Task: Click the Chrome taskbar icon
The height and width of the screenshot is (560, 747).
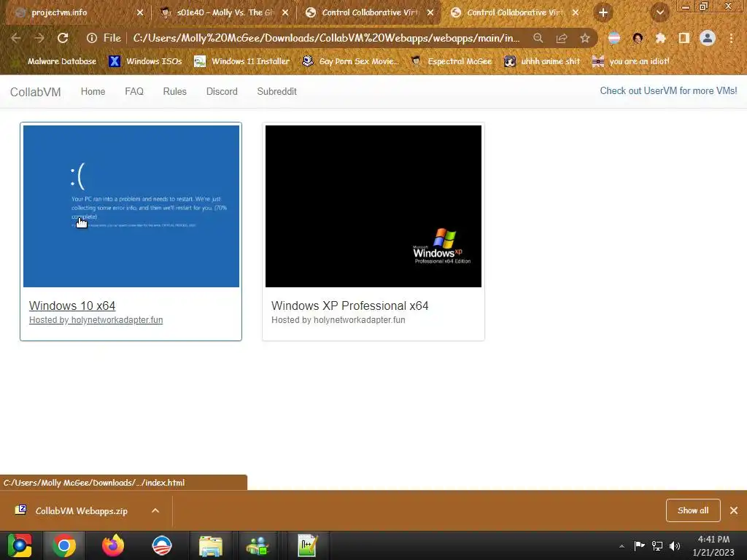Action: click(64, 545)
